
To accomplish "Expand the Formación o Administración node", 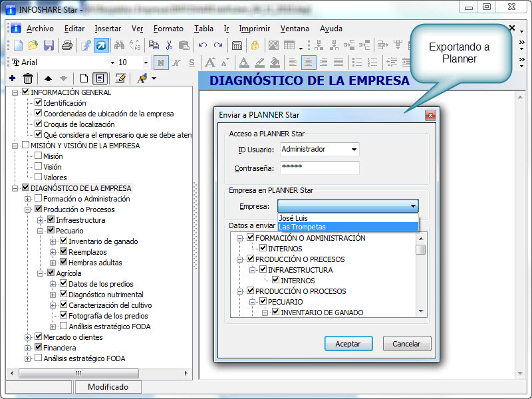I will point(27,199).
